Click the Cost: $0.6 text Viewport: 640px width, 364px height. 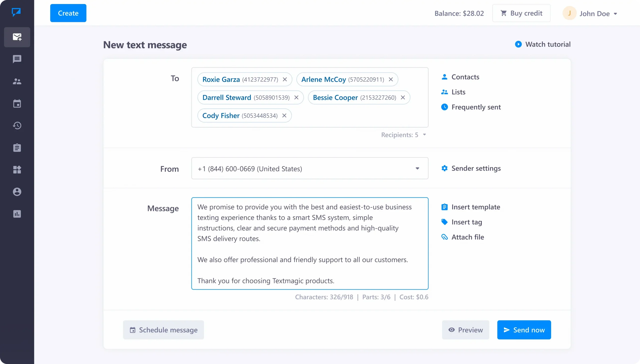click(x=414, y=297)
